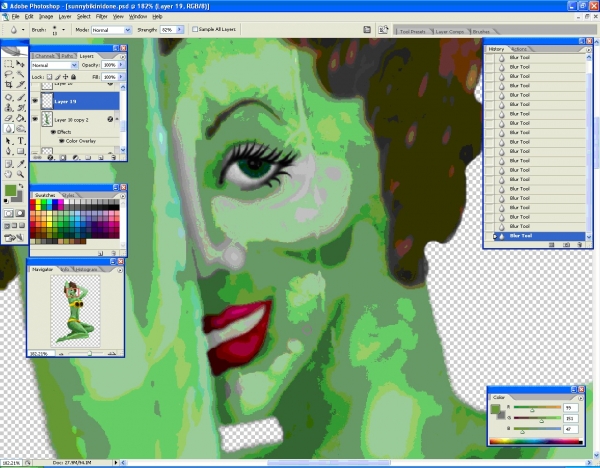Select the Healing Brush tool
The width and height of the screenshot is (600, 468).
click(8, 98)
